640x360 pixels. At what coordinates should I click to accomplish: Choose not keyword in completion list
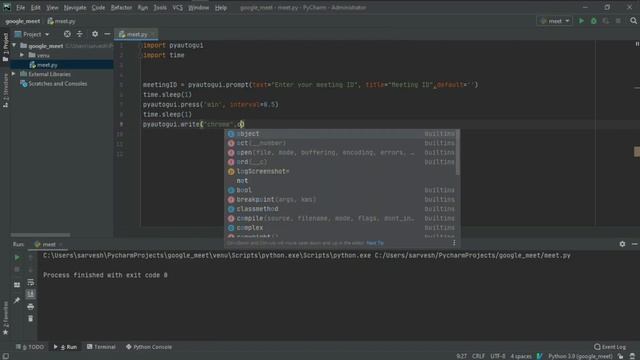(x=340, y=181)
